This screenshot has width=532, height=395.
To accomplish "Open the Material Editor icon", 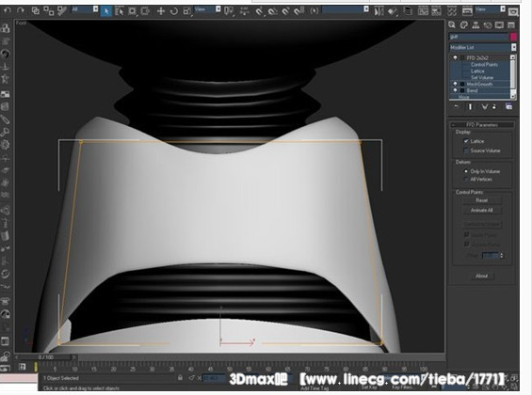I will click(x=452, y=11).
